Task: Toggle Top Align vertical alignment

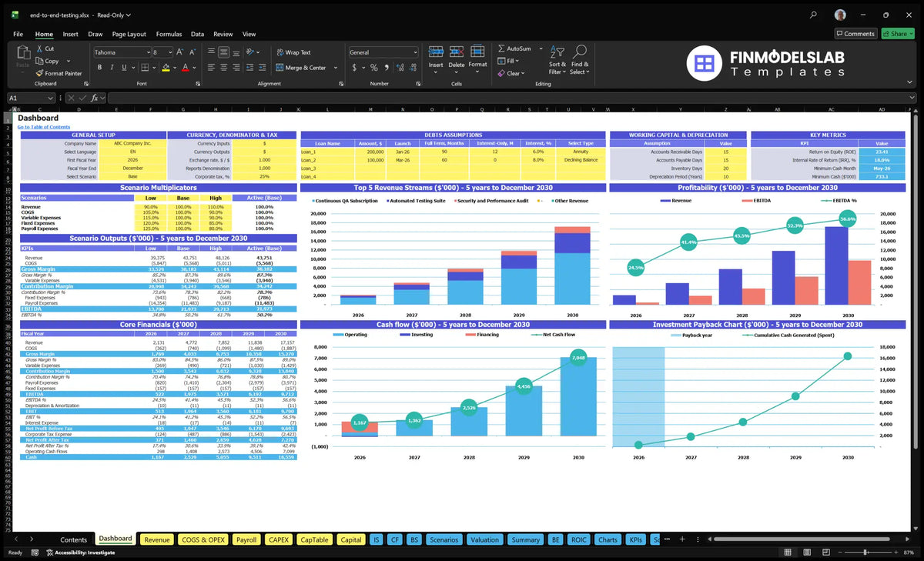Action: pos(211,52)
